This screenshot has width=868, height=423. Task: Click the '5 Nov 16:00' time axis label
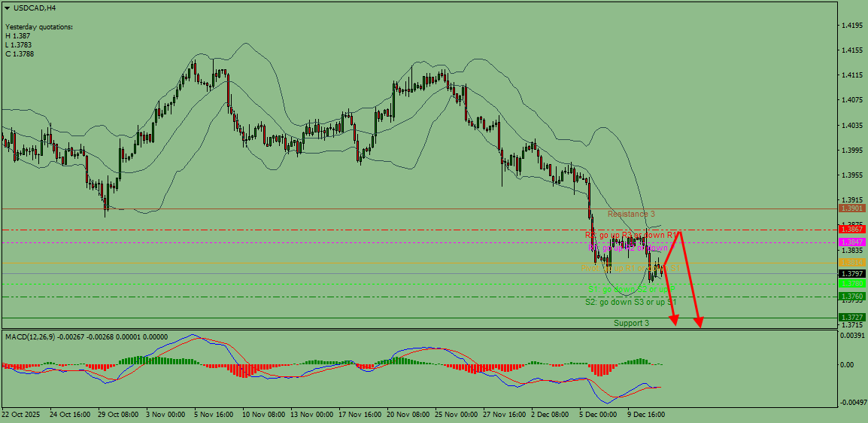point(214,414)
